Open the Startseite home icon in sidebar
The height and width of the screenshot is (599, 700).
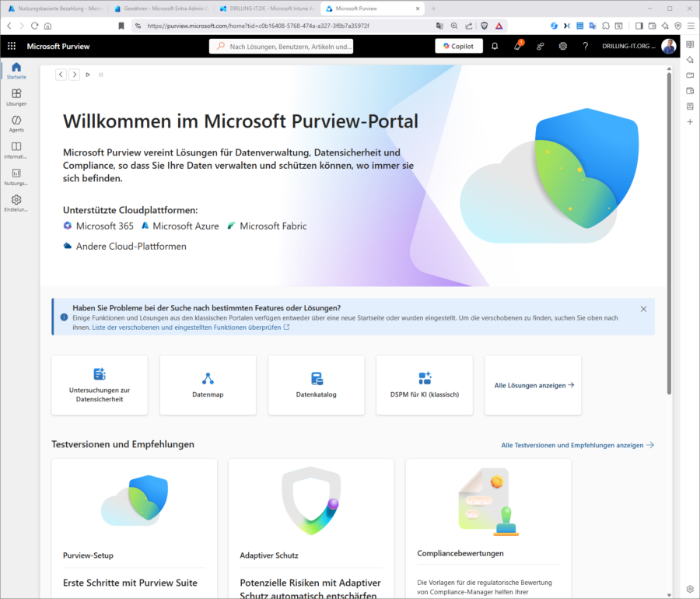point(16,71)
